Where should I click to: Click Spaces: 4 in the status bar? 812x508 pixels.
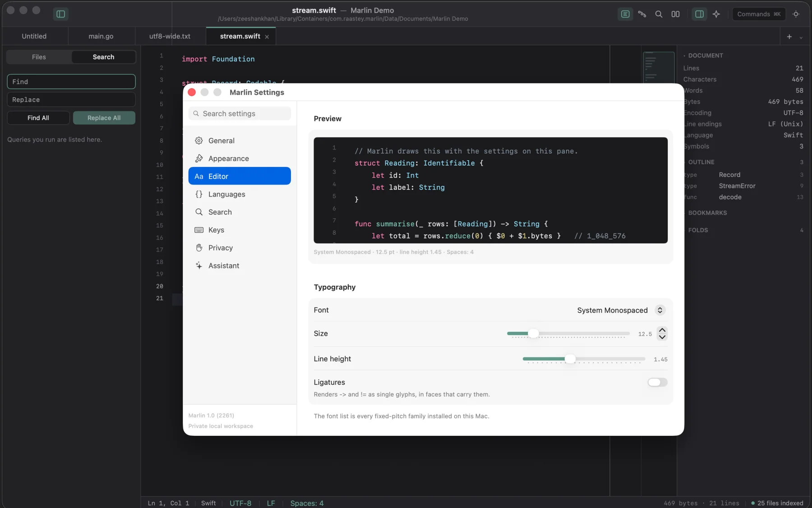click(x=307, y=503)
